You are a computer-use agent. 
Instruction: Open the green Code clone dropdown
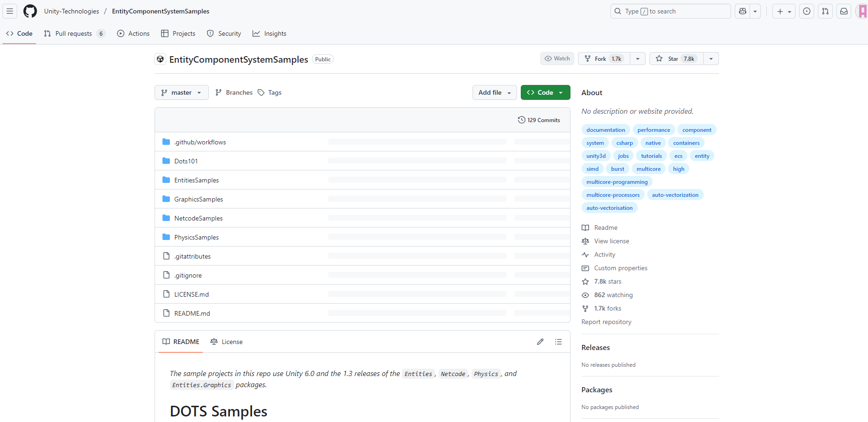(545, 92)
